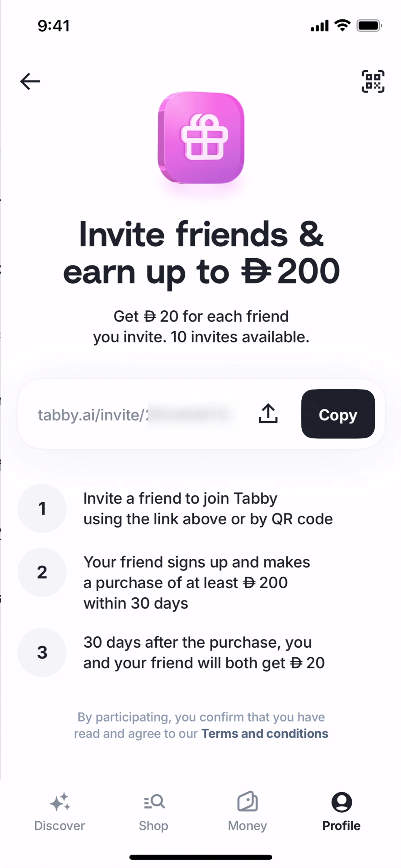Tap the step 3 number circle
The image size is (401, 868).
click(42, 652)
